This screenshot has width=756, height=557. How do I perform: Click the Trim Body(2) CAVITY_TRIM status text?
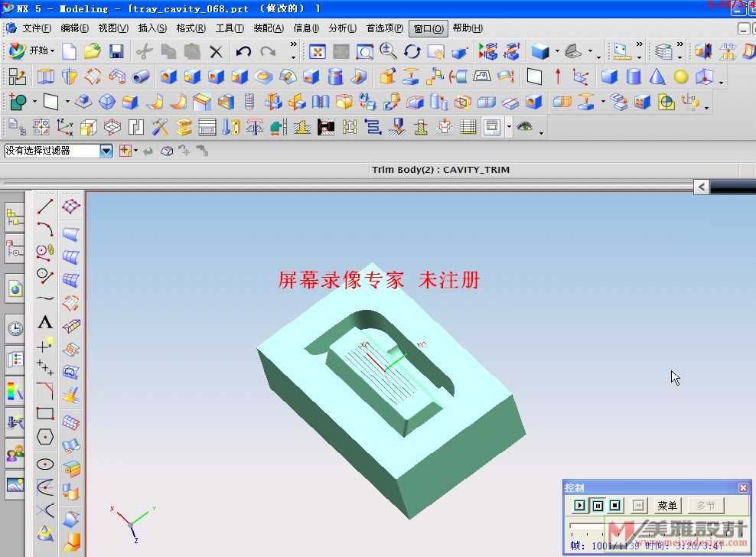coord(441,170)
